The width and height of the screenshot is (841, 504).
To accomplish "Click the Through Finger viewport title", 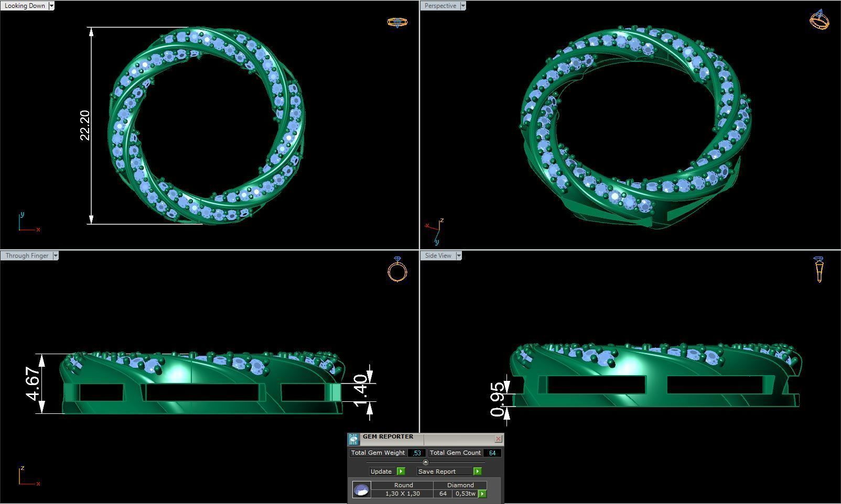I will pyautogui.click(x=26, y=256).
